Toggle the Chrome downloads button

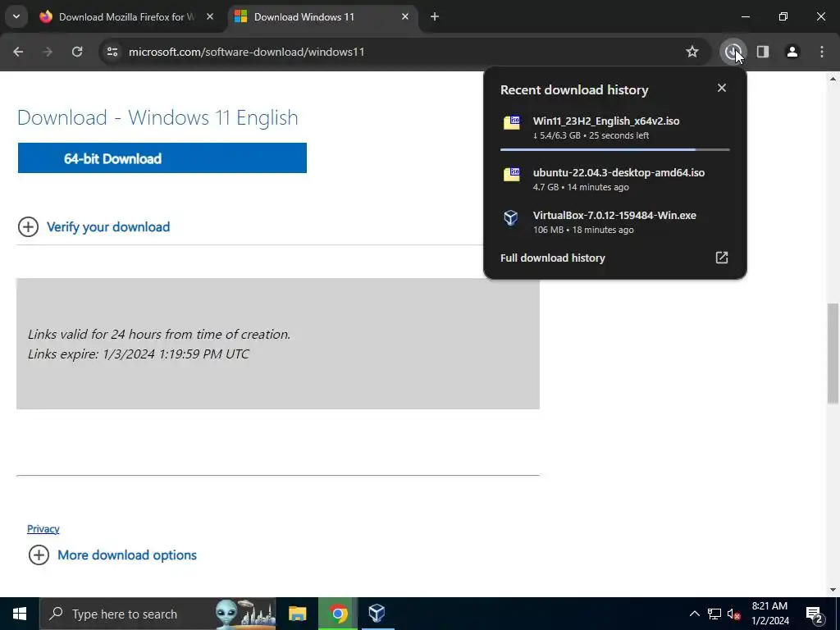coord(733,52)
